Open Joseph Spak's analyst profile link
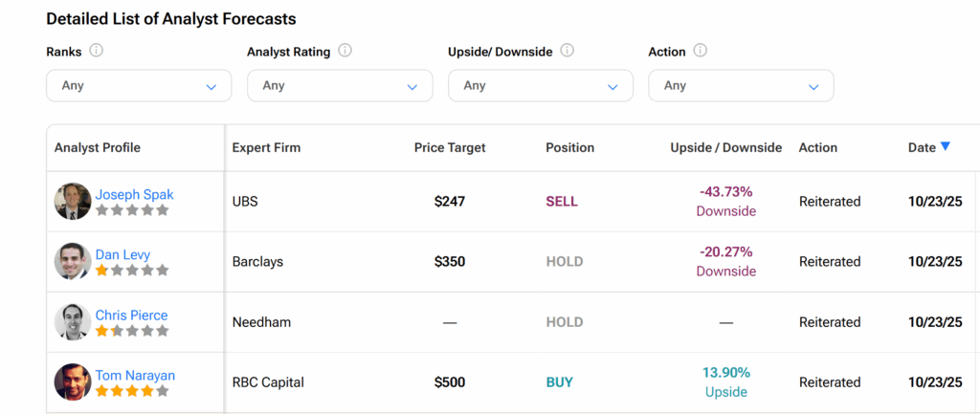This screenshot has width=980, height=414. pos(134,194)
